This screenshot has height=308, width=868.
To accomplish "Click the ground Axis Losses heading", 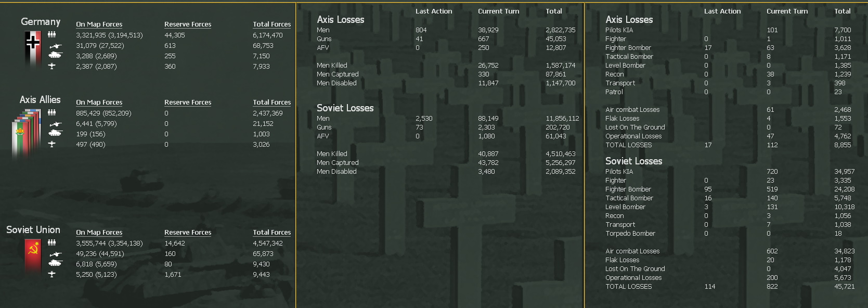I will (341, 20).
